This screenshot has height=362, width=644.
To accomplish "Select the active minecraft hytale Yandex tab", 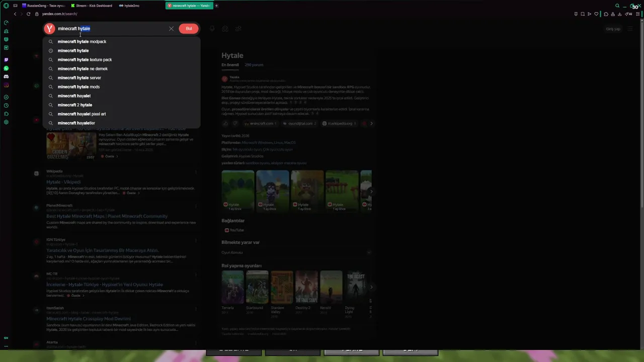I will 189,6.
